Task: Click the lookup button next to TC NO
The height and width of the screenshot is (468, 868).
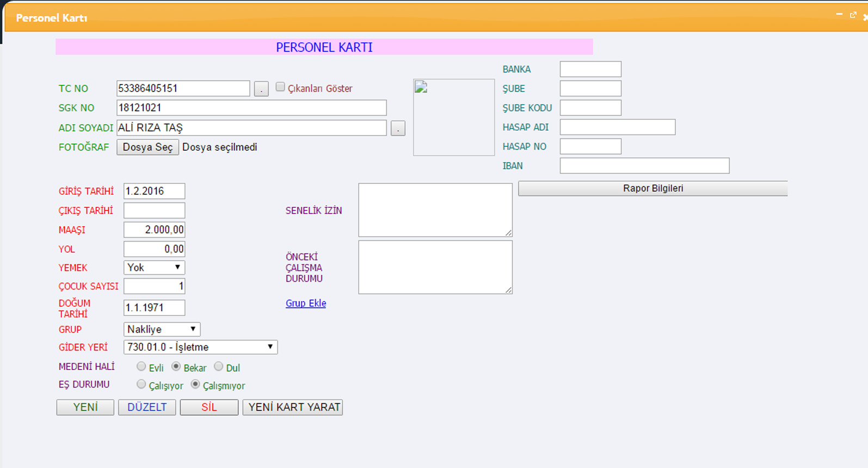Action: 261,89
